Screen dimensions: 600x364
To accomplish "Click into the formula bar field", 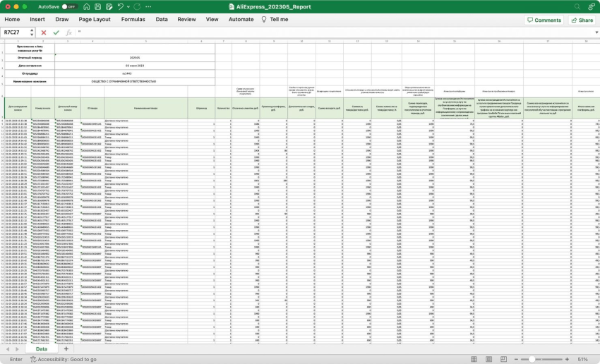I will pos(333,32).
